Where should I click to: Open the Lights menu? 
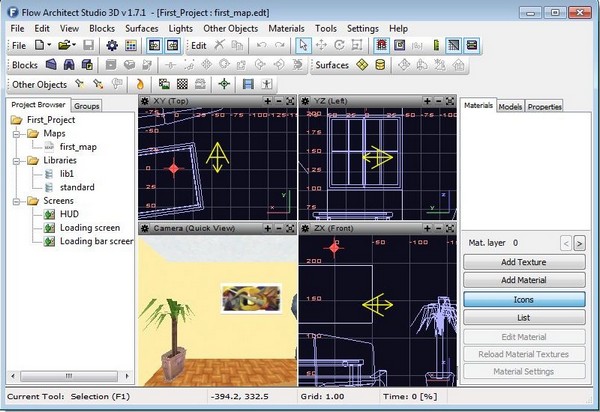(181, 28)
